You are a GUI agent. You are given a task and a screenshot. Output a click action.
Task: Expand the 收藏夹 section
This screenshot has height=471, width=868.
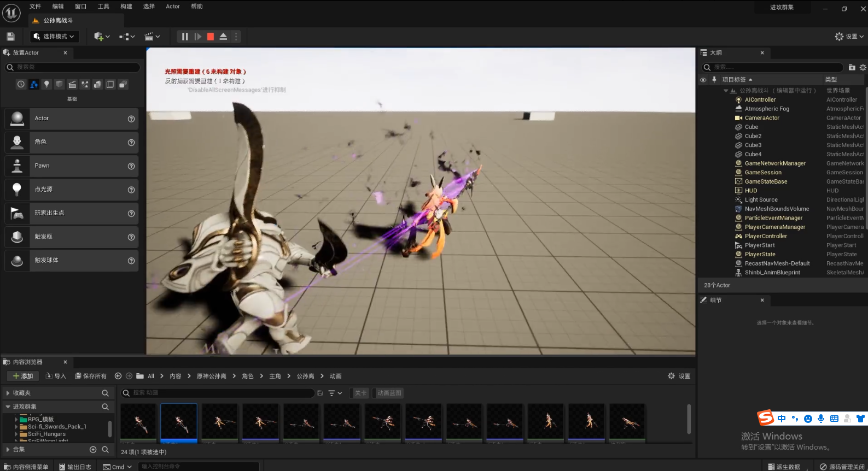(8, 393)
